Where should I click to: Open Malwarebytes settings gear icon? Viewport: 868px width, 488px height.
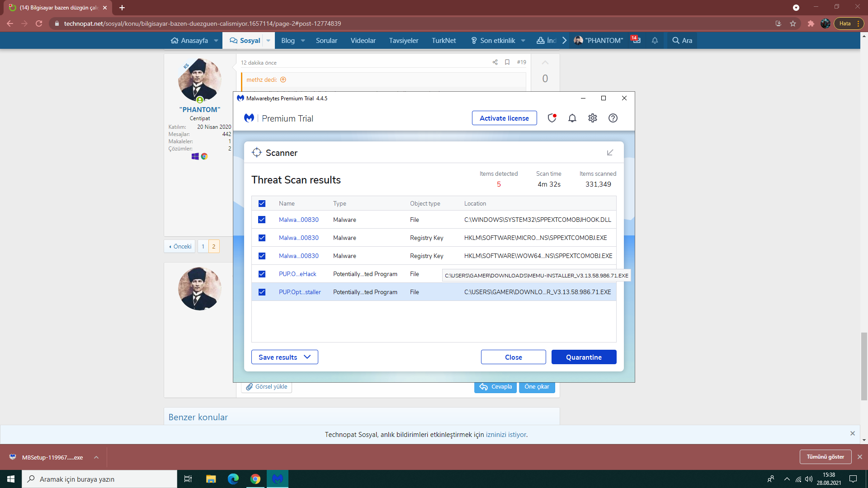[x=592, y=118]
